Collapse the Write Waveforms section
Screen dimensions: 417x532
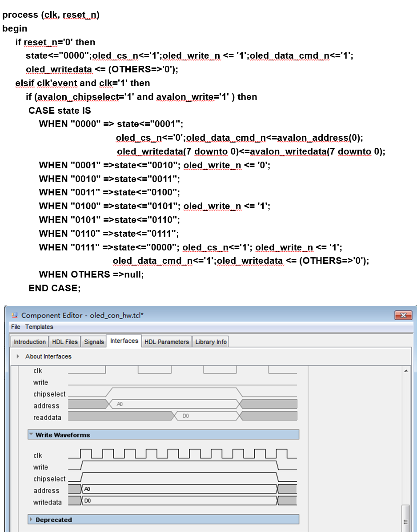point(31,435)
